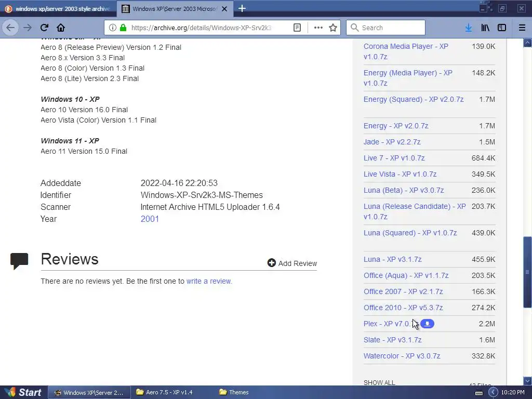532x399 pixels.
Task: Download Watercolor - XP v3.0.7z
Action: tap(402, 356)
